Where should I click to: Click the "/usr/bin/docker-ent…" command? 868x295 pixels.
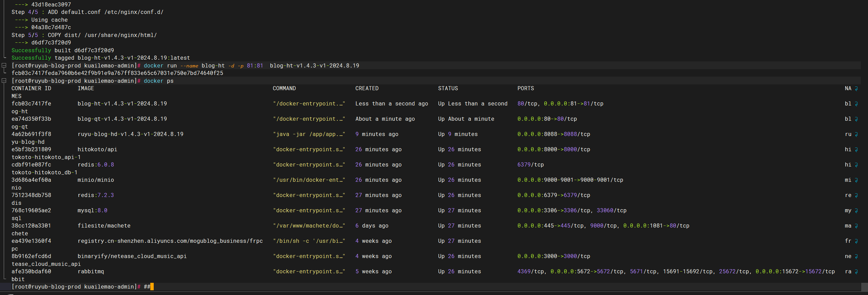tap(309, 180)
